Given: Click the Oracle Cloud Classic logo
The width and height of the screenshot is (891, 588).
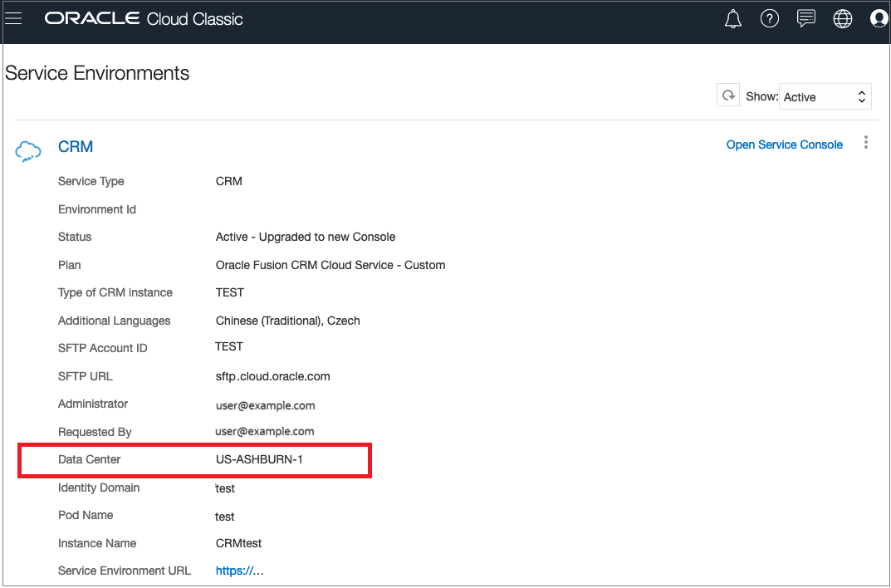Looking at the screenshot, I should (x=143, y=17).
